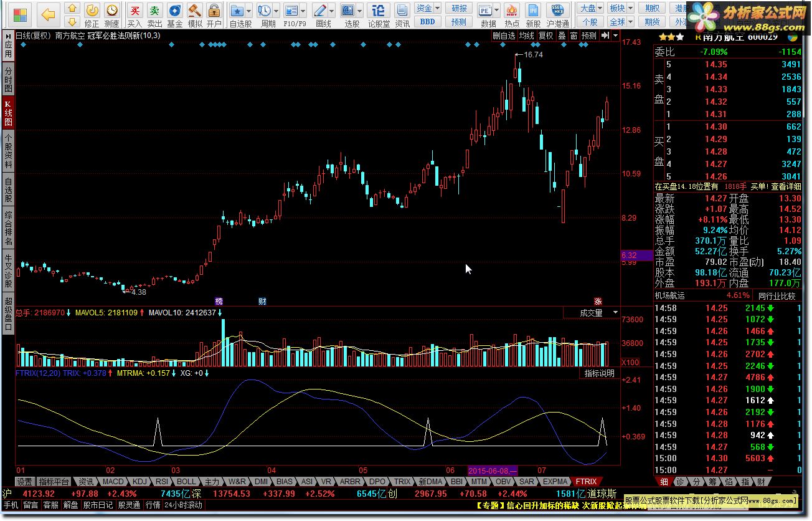Toggle the 财 marker on the chart
Viewport: 812px width, 521px height.
tap(262, 302)
